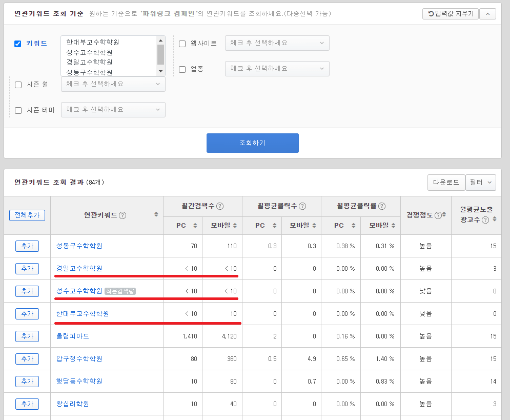Sort by 월평균클릭수 모바일 column
This screenshot has width=510, height=420.
pos(314,226)
